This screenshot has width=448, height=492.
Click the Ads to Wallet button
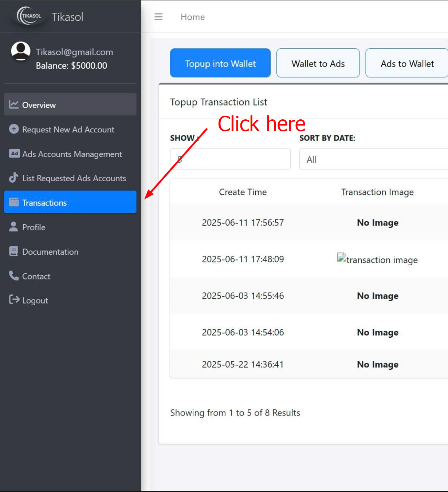tap(407, 63)
